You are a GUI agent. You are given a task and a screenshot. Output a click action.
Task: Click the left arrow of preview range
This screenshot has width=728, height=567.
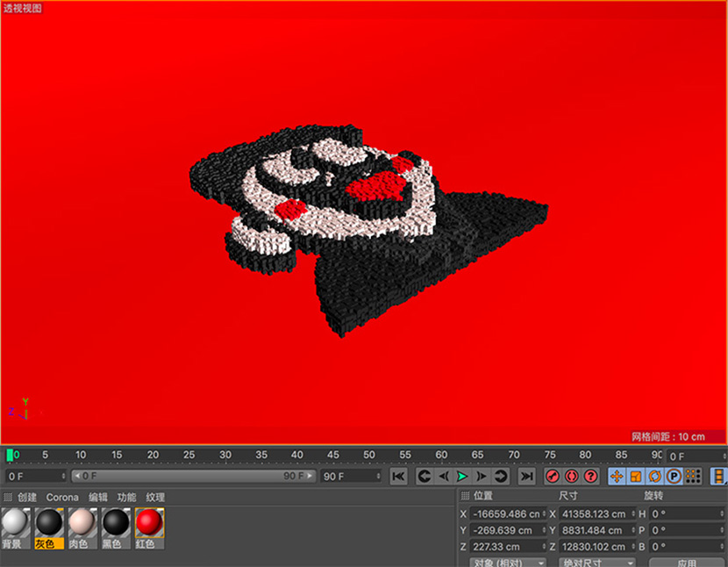pos(77,476)
